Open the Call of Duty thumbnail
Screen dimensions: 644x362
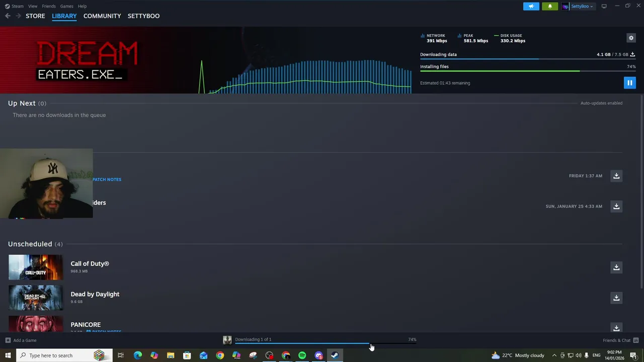click(36, 267)
